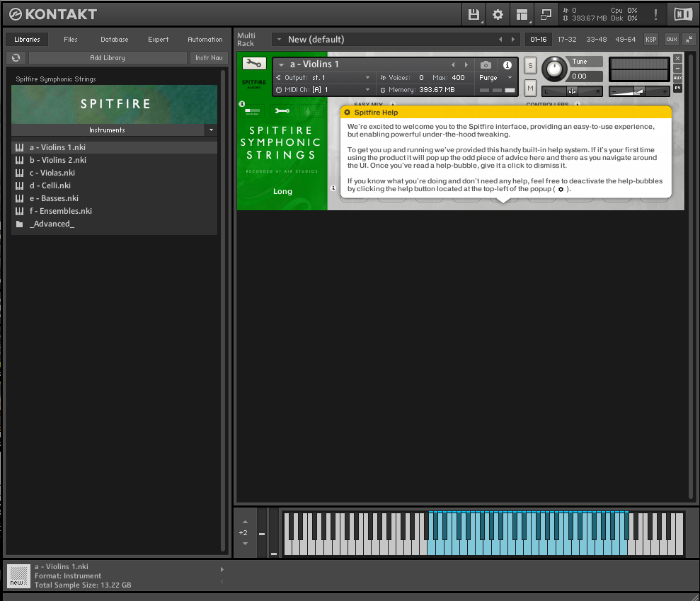The image size is (700, 601).
Task: Shift keyboard octave down arrow
Action: (x=245, y=544)
